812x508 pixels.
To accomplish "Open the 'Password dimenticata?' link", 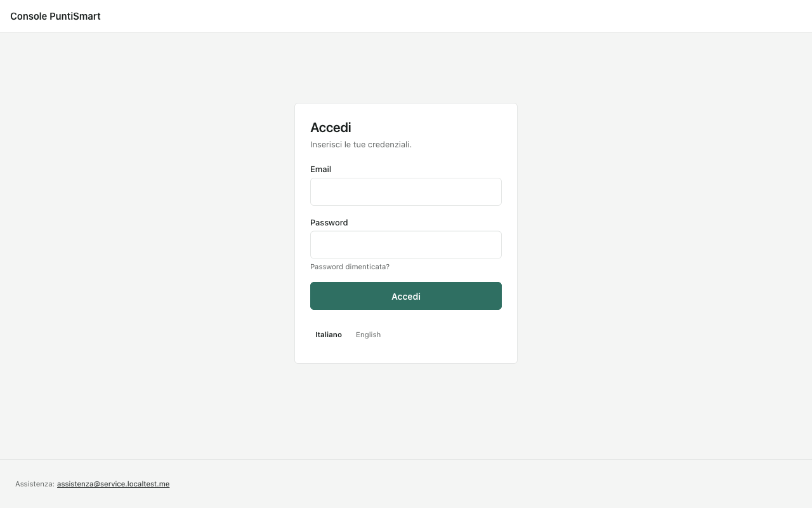I will point(350,267).
